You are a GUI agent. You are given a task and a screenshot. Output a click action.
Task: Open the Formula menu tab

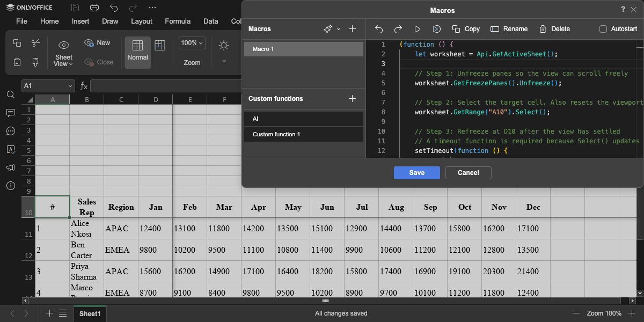pos(178,21)
